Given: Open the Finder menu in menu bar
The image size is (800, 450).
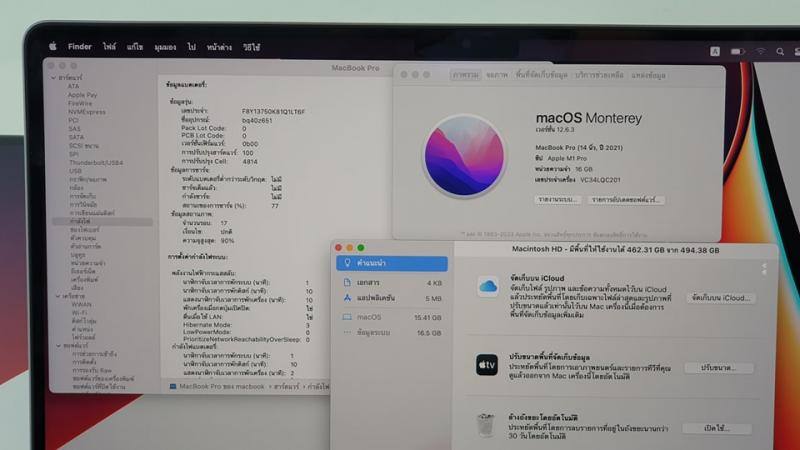Looking at the screenshot, I should 79,47.
